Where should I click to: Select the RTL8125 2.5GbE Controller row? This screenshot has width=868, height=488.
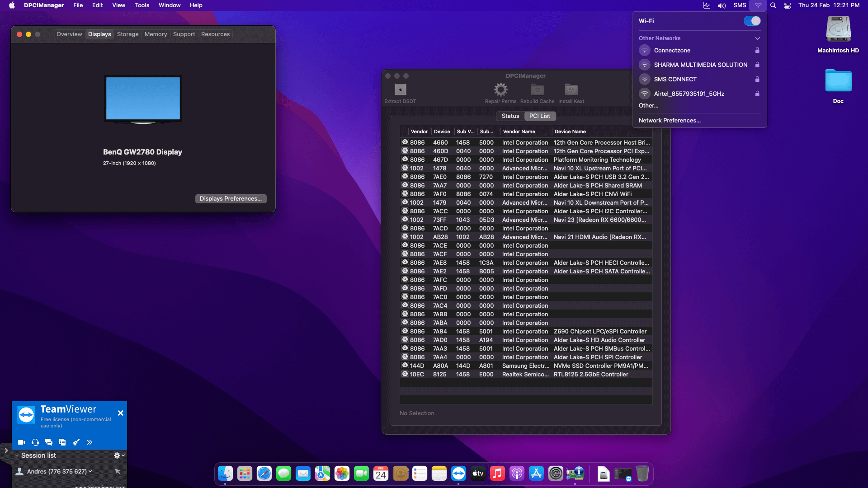[x=526, y=375]
